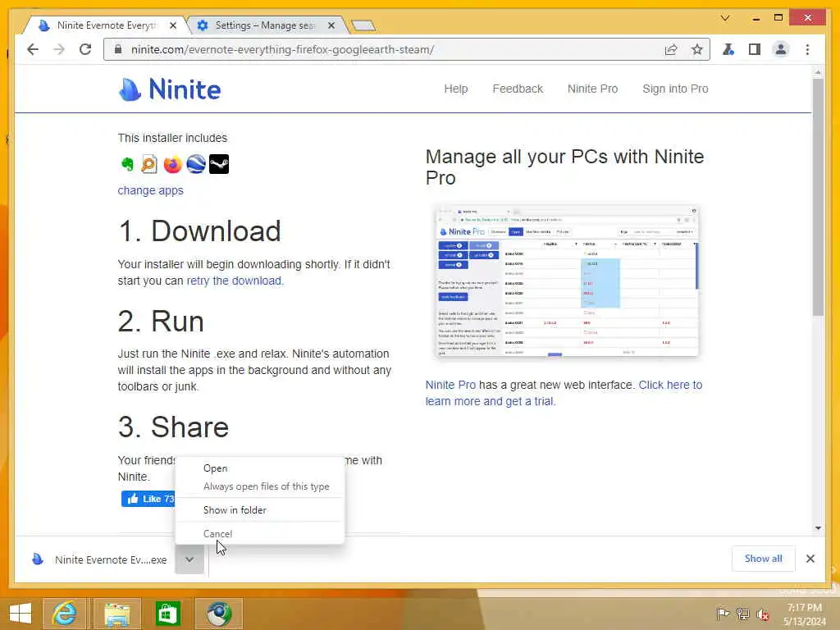840x630 pixels.
Task: Open the Chrome profile avatar
Action: pyautogui.click(x=781, y=50)
